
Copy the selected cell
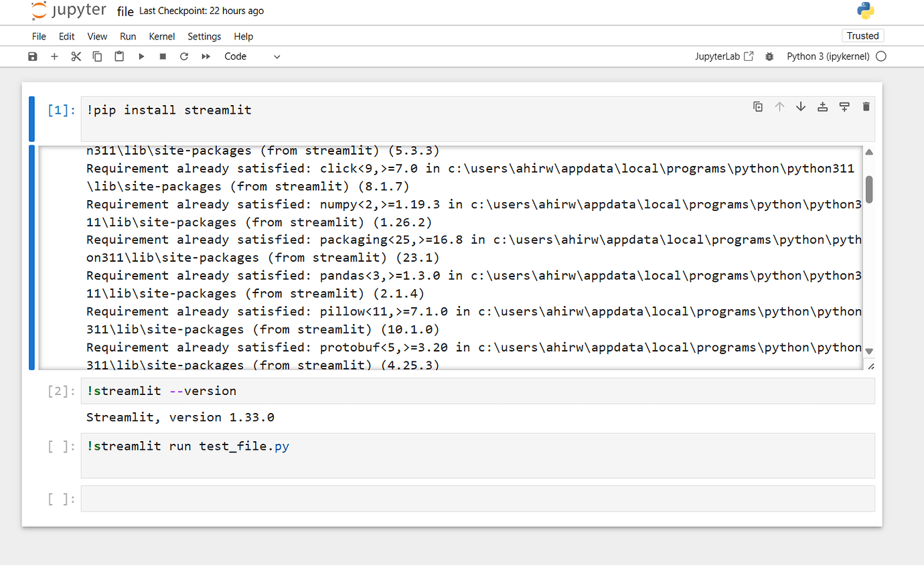(97, 56)
